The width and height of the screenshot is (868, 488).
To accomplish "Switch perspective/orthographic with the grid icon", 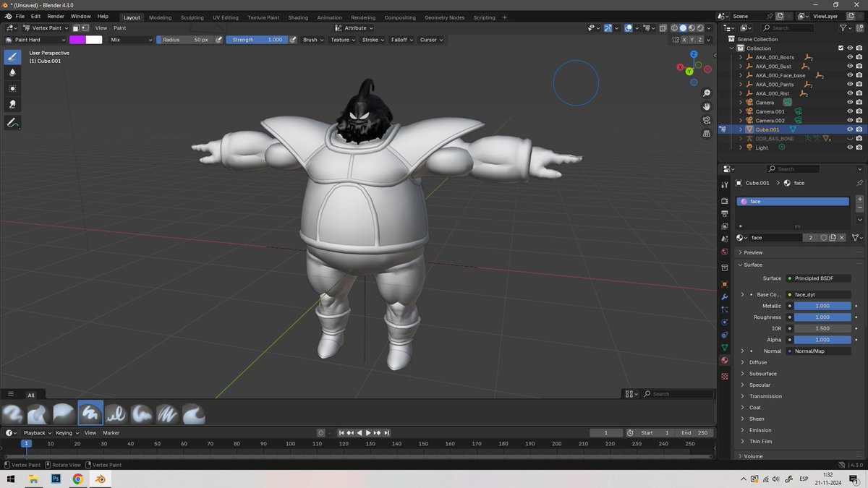I will (707, 134).
